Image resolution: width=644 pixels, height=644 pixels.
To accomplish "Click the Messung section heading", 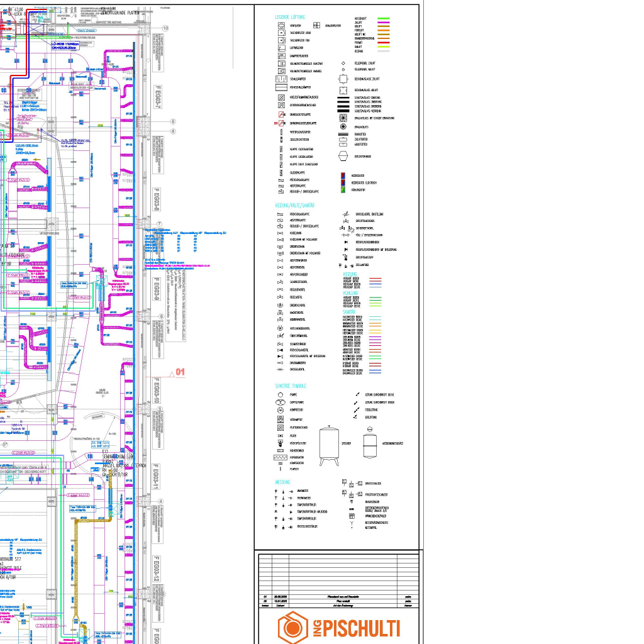I will tap(282, 482).
